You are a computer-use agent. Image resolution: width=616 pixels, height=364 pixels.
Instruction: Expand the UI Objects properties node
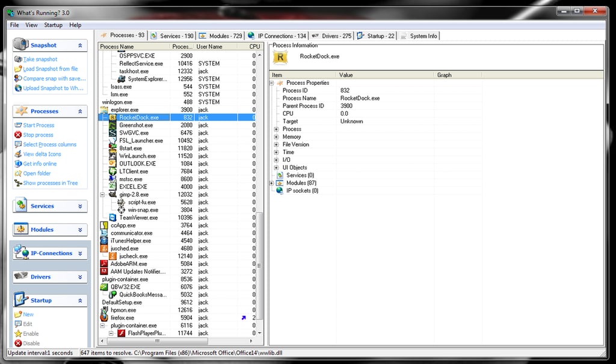pos(276,167)
